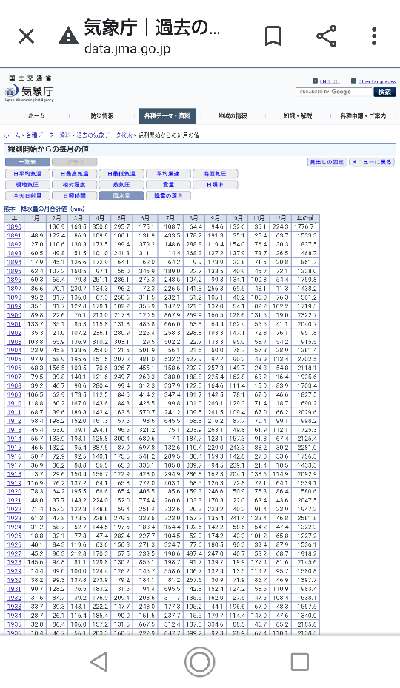Open the share icon
The image size is (400, 688).
tap(326, 36)
